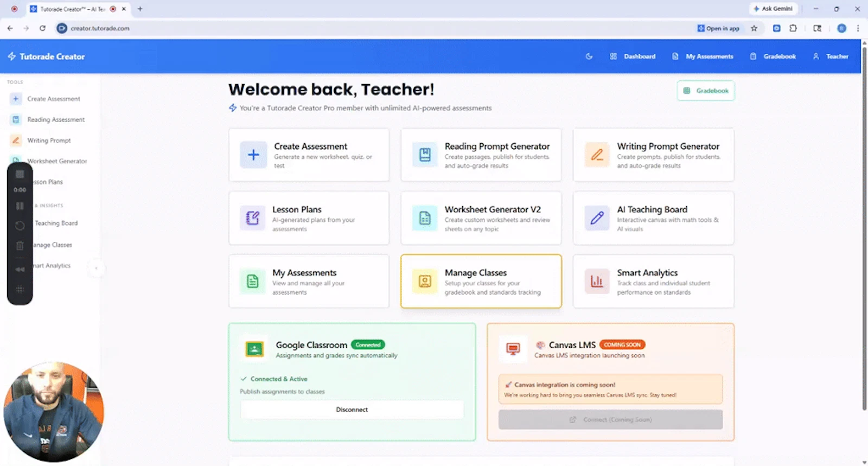Open Teaching Board from sidebar
Viewport: 868px width, 466px height.
56,223
